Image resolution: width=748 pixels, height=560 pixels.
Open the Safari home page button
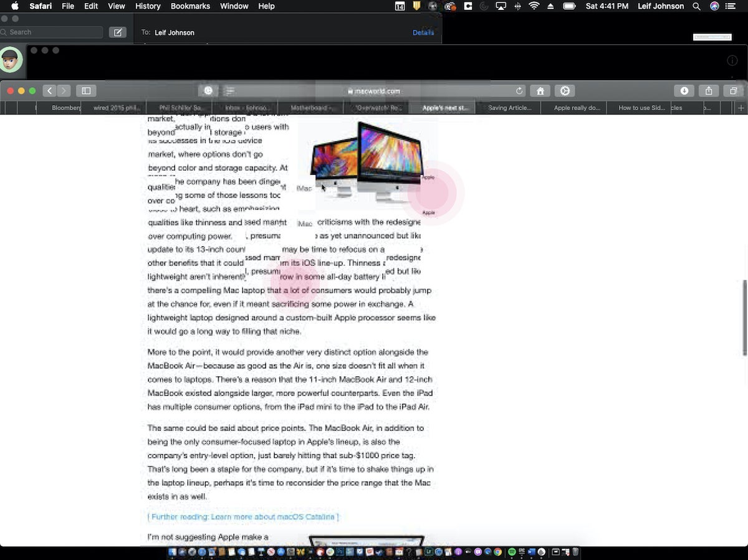pyautogui.click(x=540, y=91)
